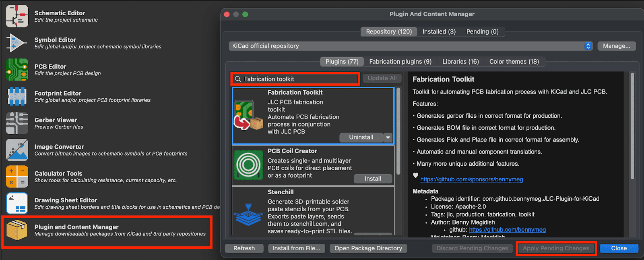
Task: Click the PCB Coil Creator plugin thumbnail
Action: pyautogui.click(x=248, y=164)
